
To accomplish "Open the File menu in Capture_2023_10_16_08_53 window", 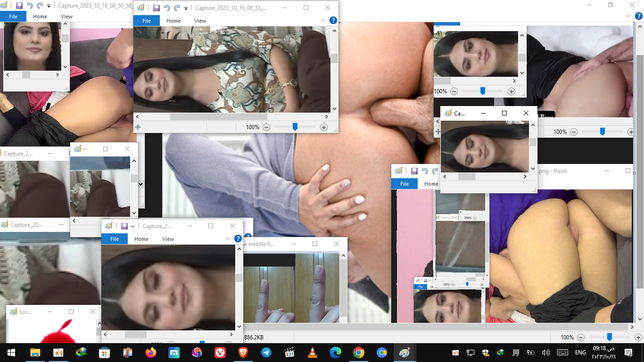I will 147,21.
